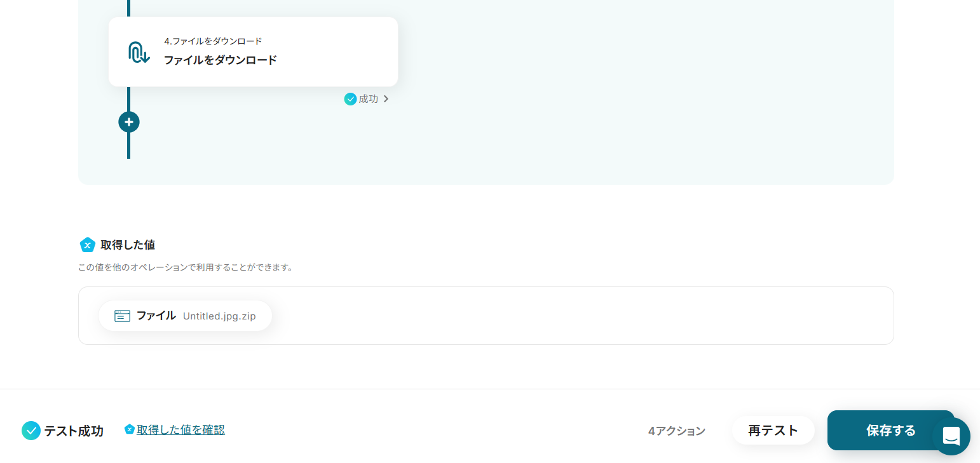Viewport: 980px width, 463px height.
Task: Click the small icon before 取得した値を確認
Action: click(x=129, y=429)
